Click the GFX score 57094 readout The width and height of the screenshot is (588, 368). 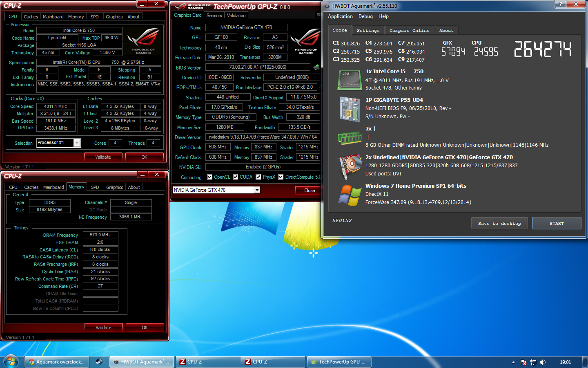[453, 52]
